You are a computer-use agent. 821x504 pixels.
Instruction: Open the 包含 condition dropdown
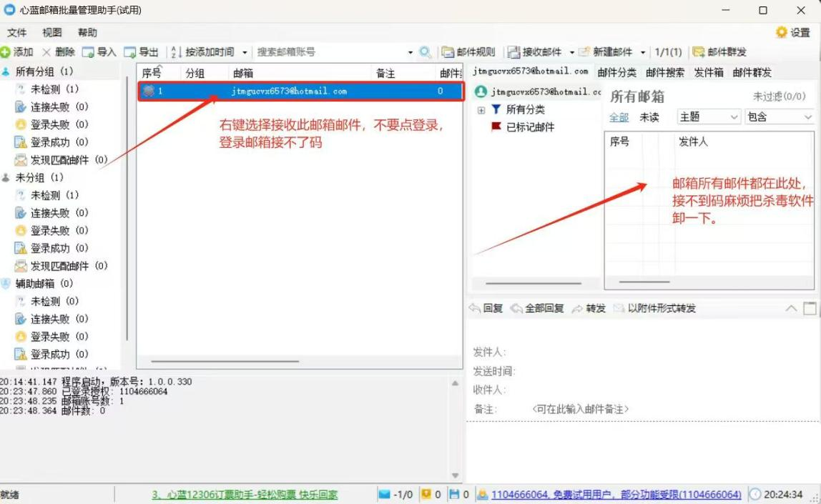pos(779,117)
